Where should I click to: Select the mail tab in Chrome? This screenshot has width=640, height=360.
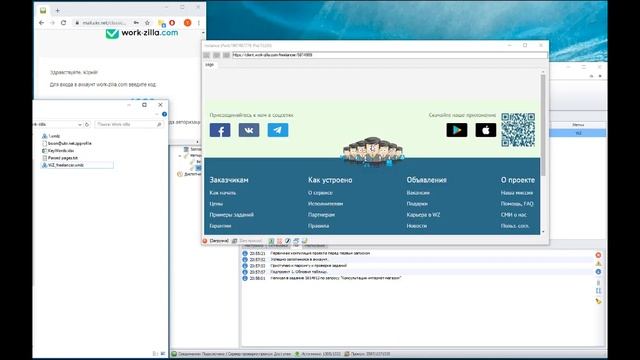pyautogui.click(x=43, y=11)
